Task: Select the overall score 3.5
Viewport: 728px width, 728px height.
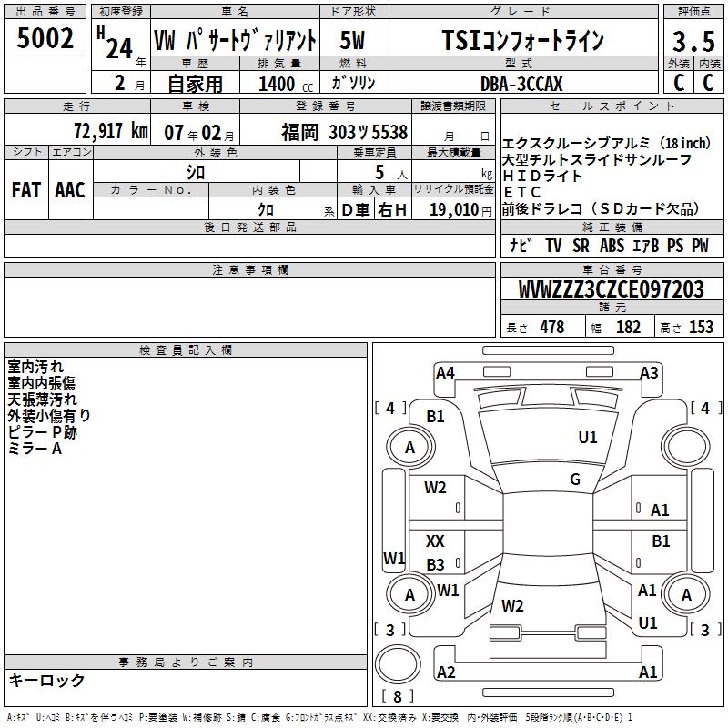Action: (693, 41)
